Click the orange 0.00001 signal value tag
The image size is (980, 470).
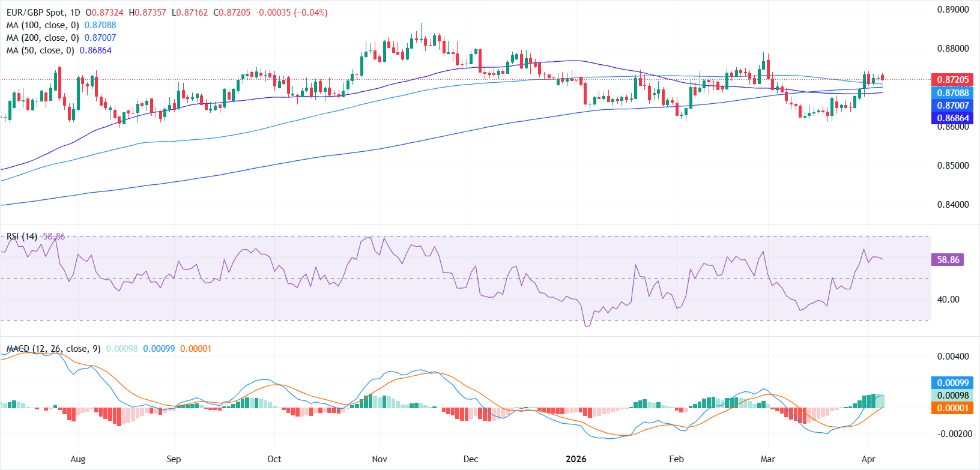(x=953, y=408)
